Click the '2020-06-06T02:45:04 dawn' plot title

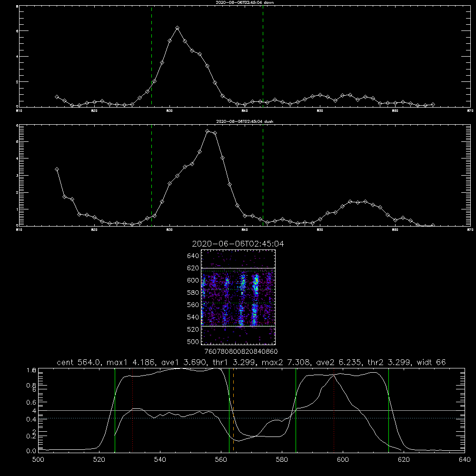click(245, 2)
